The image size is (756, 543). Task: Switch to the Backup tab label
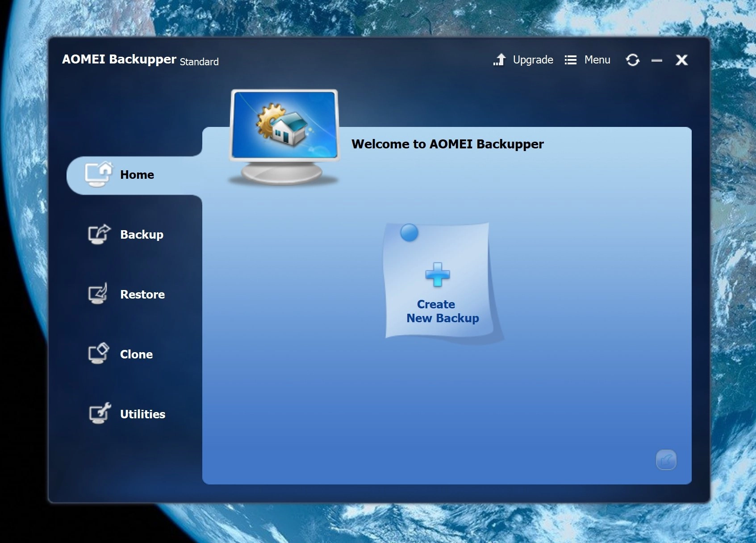(142, 235)
